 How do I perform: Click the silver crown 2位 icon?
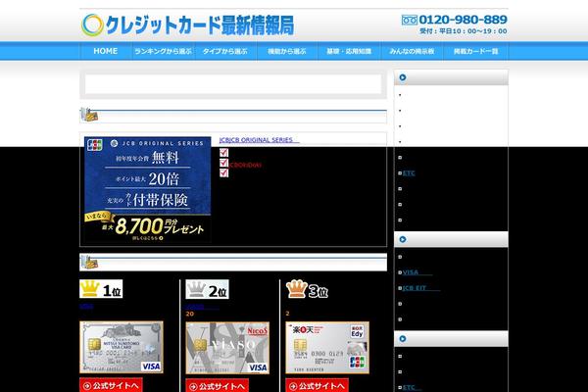207,290
